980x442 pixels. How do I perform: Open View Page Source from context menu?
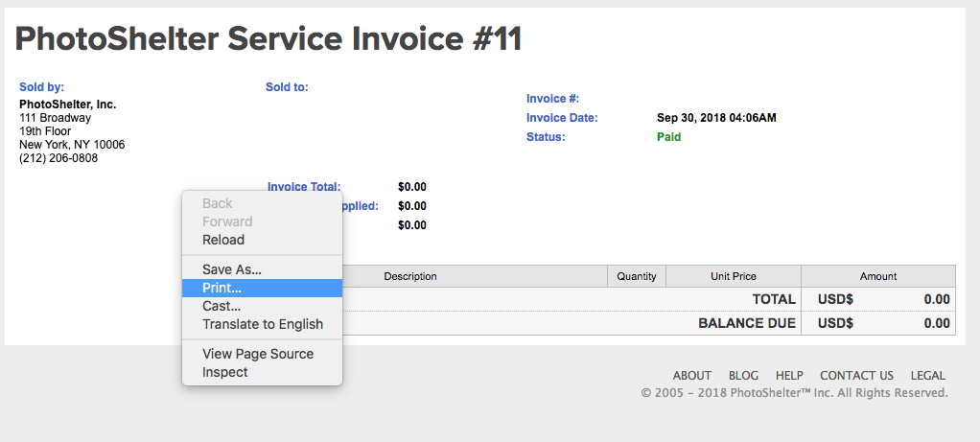(262, 354)
